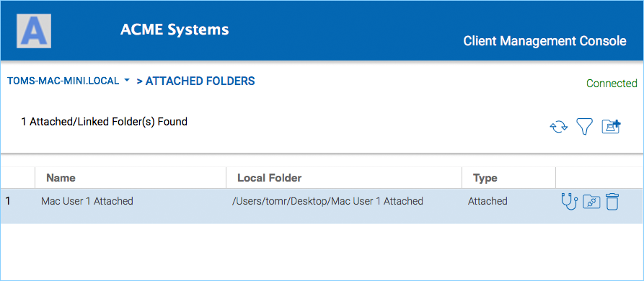Image resolution: width=644 pixels, height=281 pixels.
Task: Delete Mac User 1 Attached with trash icon
Action: point(612,202)
